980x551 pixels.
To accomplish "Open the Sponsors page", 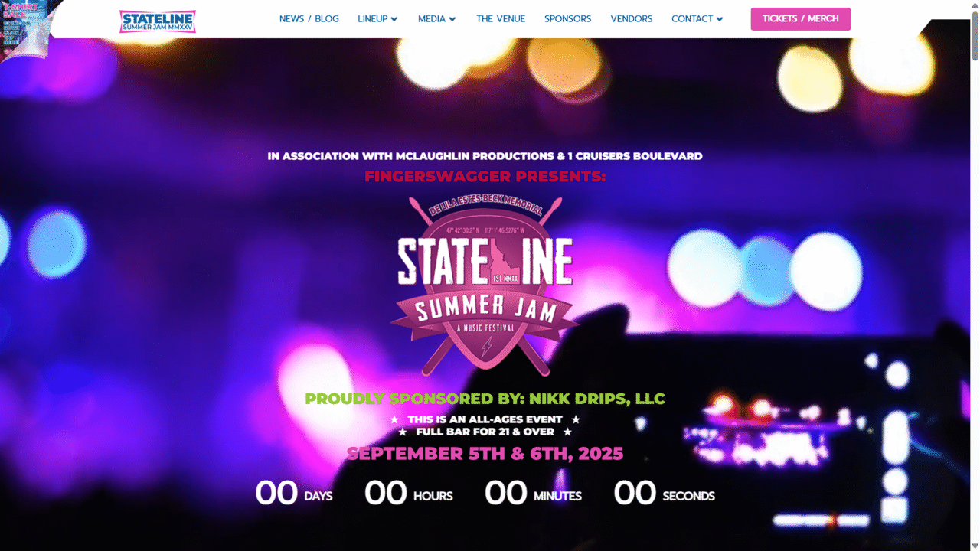I will 568,19.
